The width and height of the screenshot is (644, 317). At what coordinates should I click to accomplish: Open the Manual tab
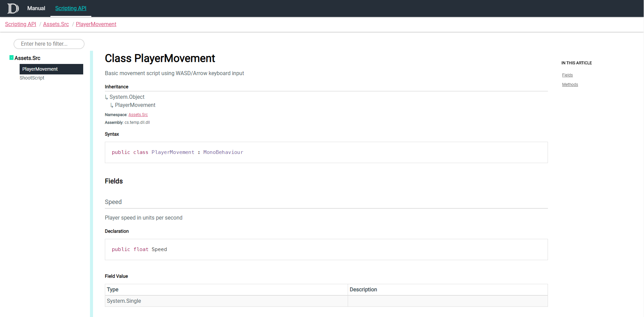(36, 8)
